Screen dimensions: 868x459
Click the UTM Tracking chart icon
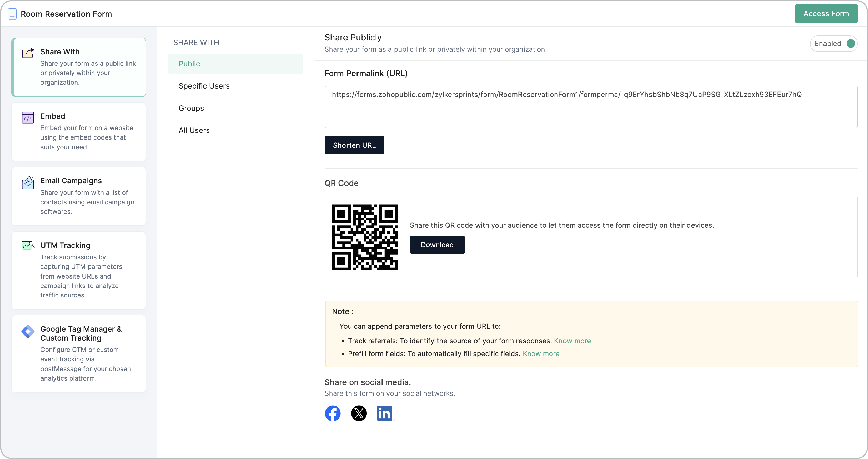click(x=28, y=245)
